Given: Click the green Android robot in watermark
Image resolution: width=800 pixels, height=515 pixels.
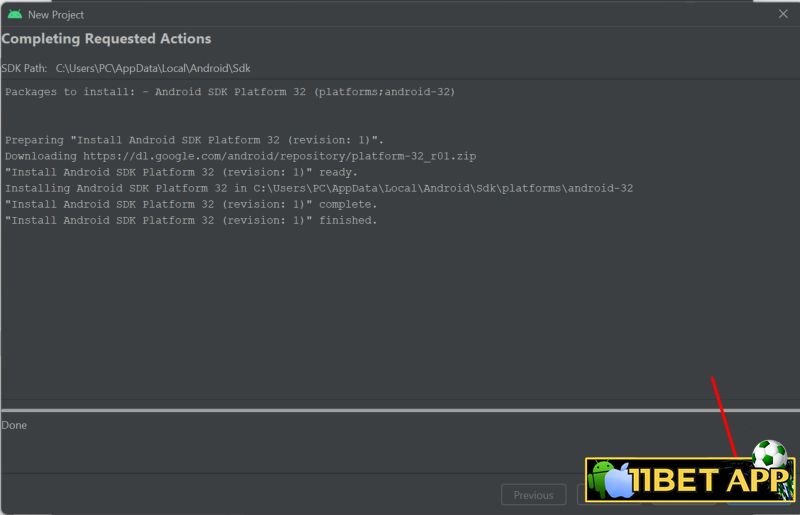Looking at the screenshot, I should (x=602, y=479).
